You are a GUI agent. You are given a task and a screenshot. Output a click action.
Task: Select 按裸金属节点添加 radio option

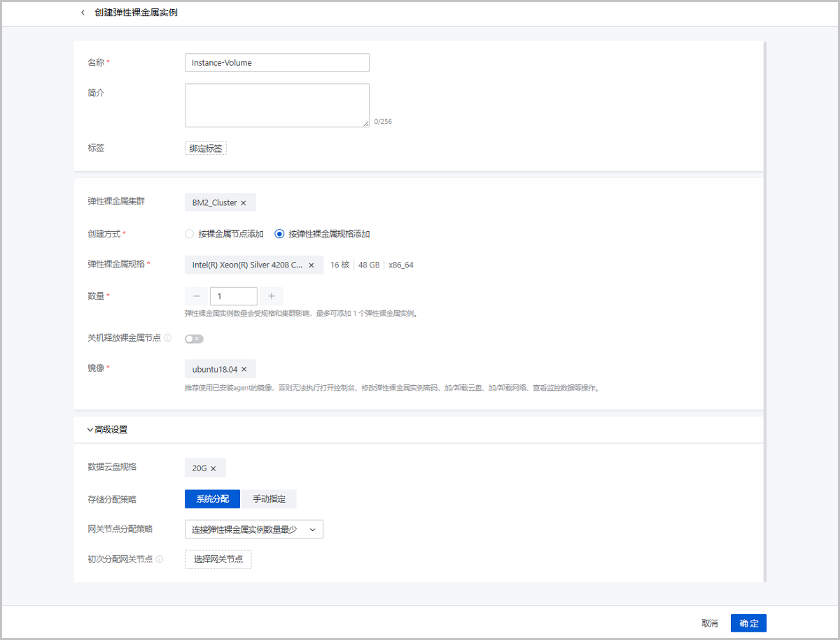189,234
